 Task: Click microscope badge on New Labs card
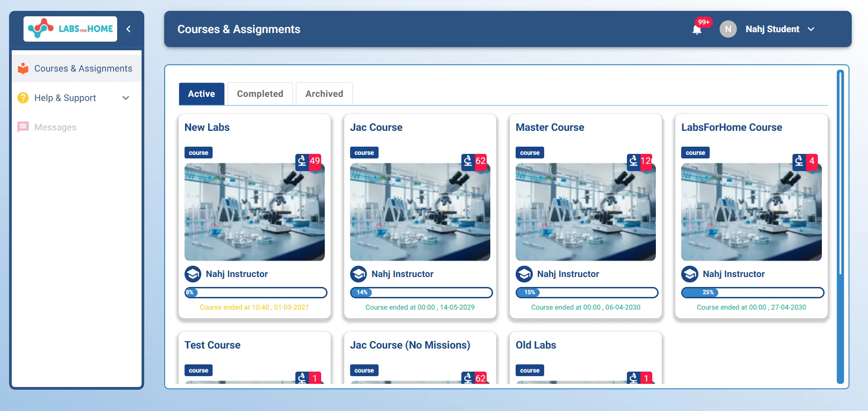click(308, 161)
